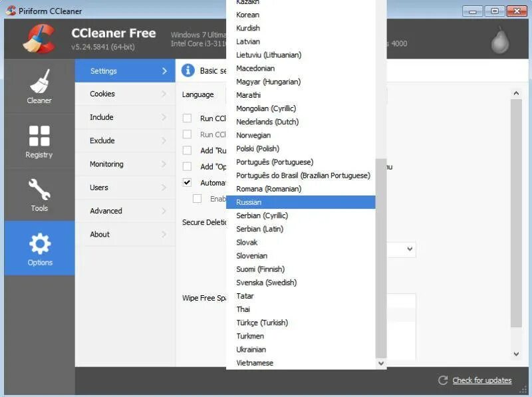Screen dimensions: 532x397
Task: Select Vietnamese language option
Action: 301,362
